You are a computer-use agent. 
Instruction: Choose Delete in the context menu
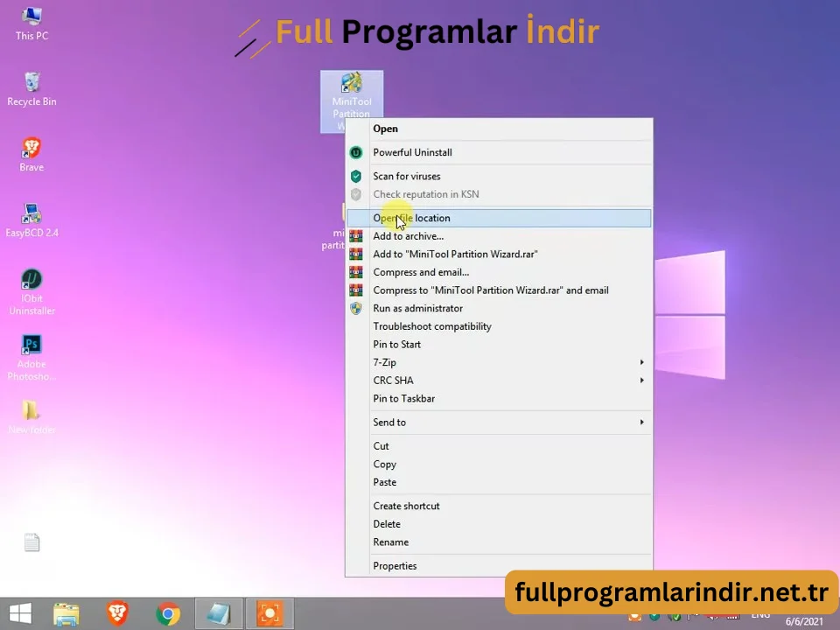coord(499,524)
